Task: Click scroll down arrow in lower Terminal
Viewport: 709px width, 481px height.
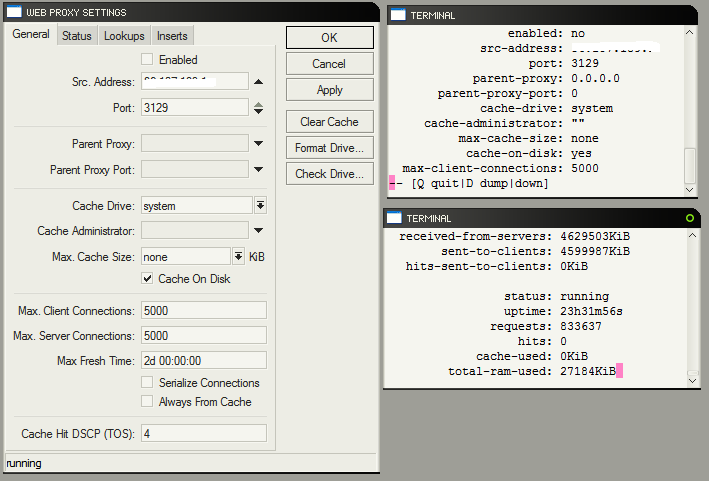Action: point(692,381)
